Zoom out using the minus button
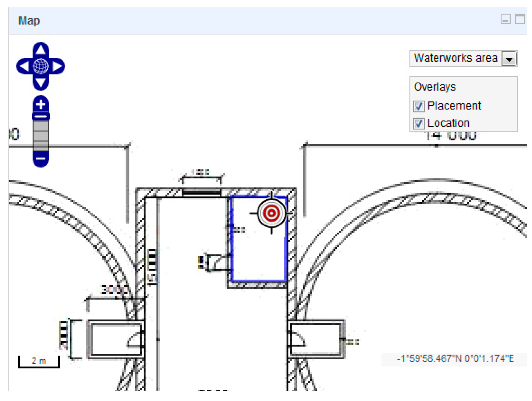This screenshot has width=532, height=401. click(x=41, y=159)
